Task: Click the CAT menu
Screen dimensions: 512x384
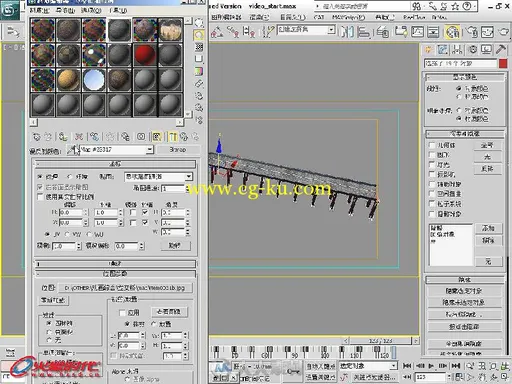Action: [x=319, y=17]
